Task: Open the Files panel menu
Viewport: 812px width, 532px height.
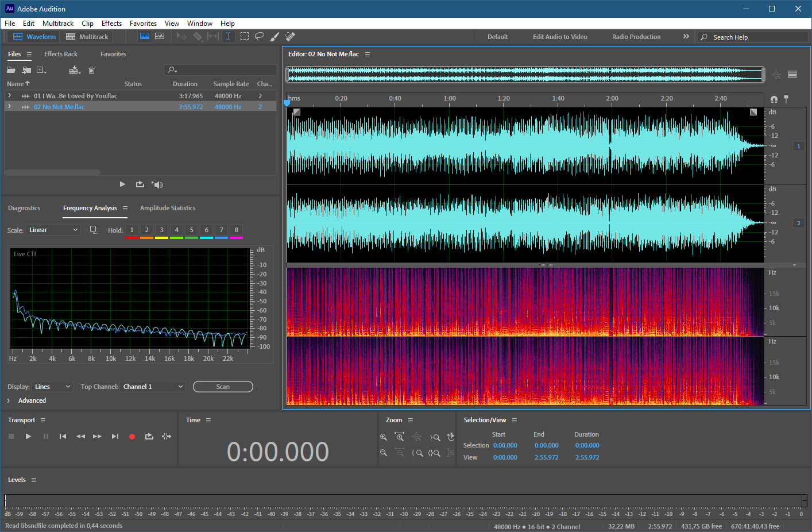Action: 29,54
